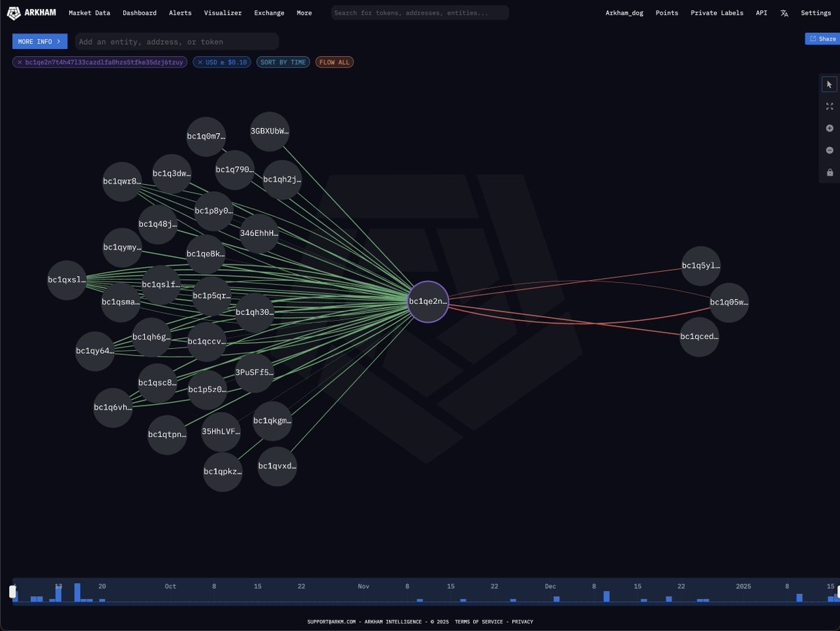The height and width of the screenshot is (631, 840).
Task: Toggle the graph lock icon
Action: point(829,172)
